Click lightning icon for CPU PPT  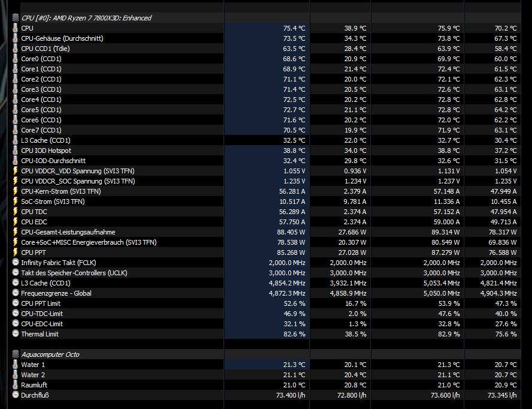15,252
